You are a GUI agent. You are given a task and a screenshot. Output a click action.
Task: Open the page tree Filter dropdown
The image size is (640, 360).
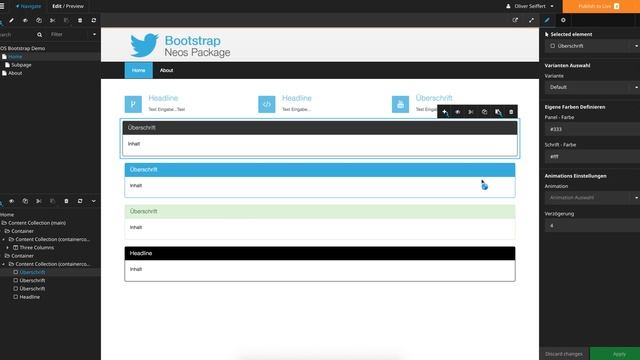coord(73,35)
